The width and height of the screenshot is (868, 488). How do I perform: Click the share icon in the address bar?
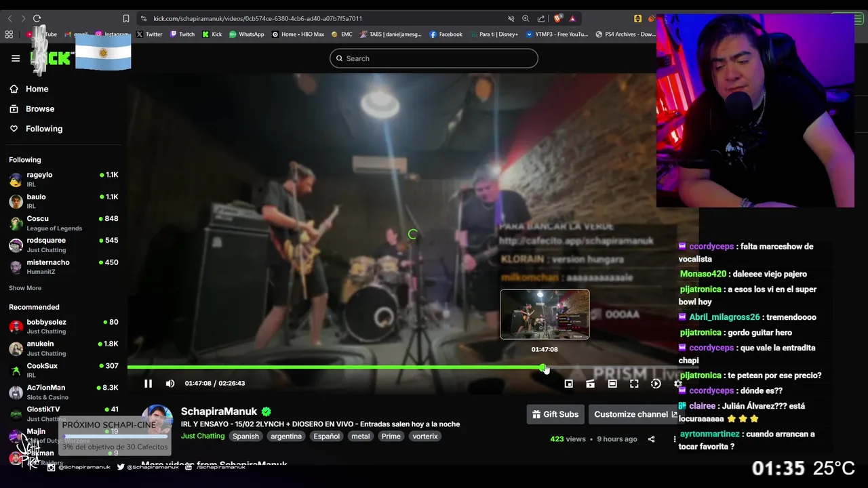click(541, 18)
